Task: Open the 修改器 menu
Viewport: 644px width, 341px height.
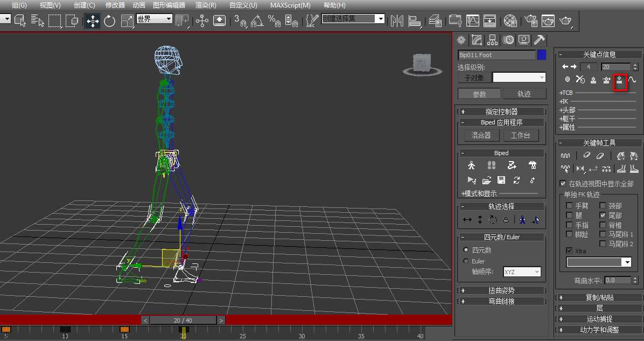Action: click(x=115, y=5)
